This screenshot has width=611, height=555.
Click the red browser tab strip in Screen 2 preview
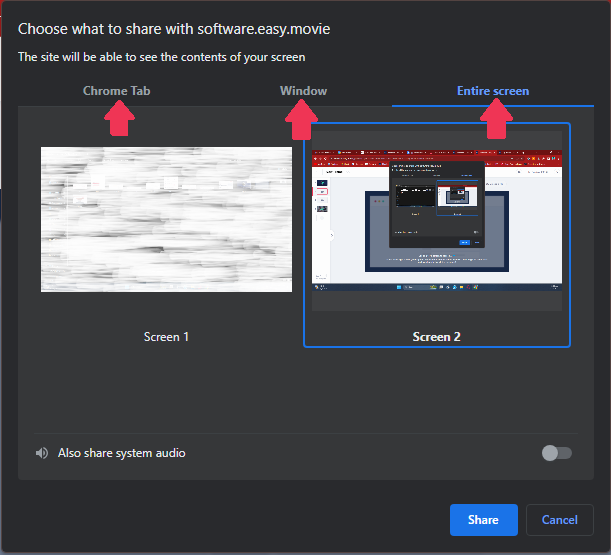coord(437,153)
